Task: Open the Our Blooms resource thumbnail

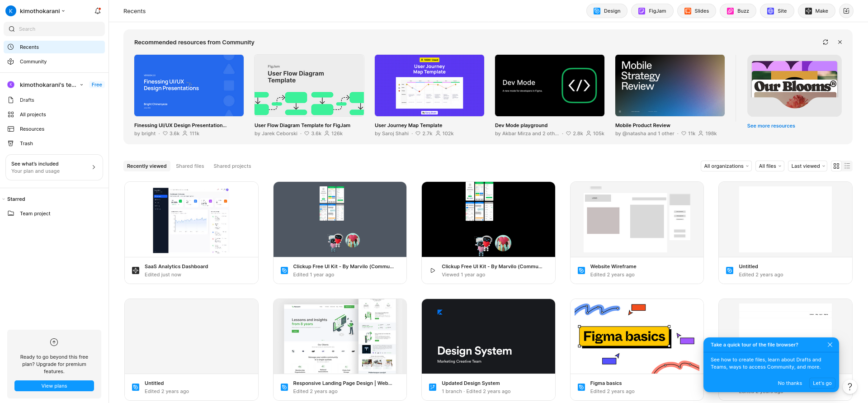Action: click(x=794, y=85)
